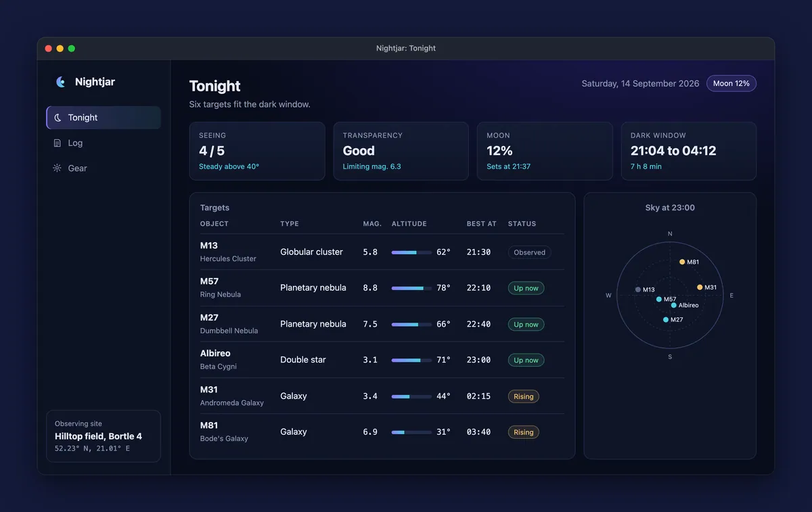Click the Seeing 4 / 5 card
Image resolution: width=812 pixels, height=512 pixels.
[x=257, y=151]
